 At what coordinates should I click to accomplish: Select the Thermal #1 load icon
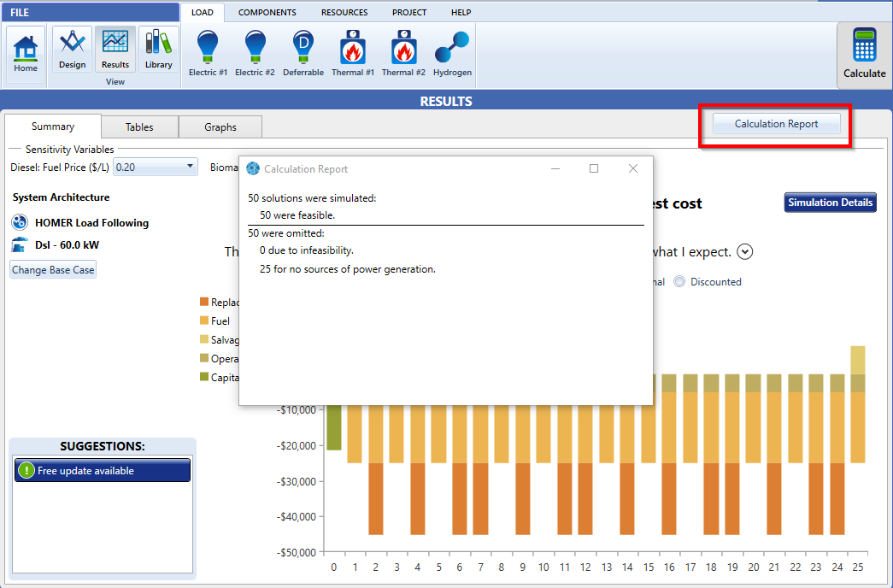(x=353, y=53)
